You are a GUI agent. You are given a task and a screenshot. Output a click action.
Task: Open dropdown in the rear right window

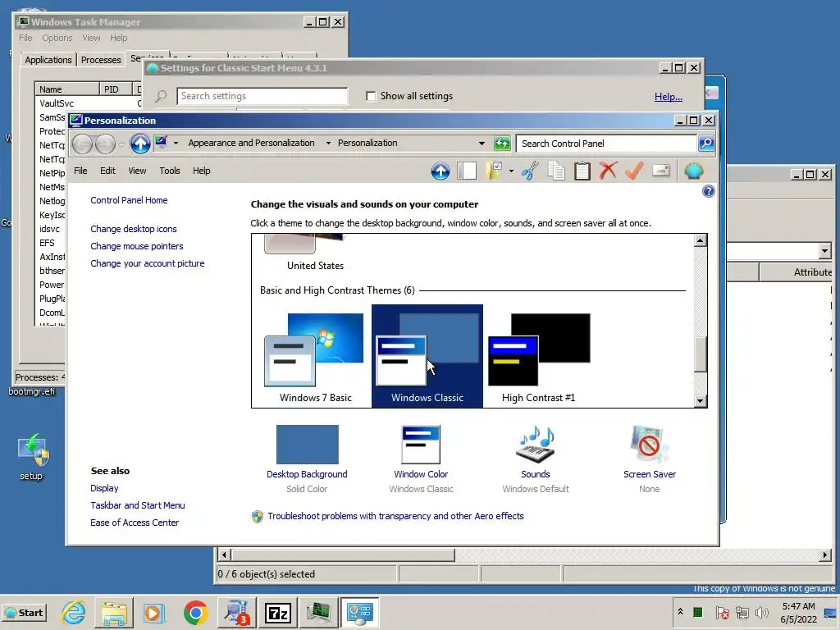824,251
